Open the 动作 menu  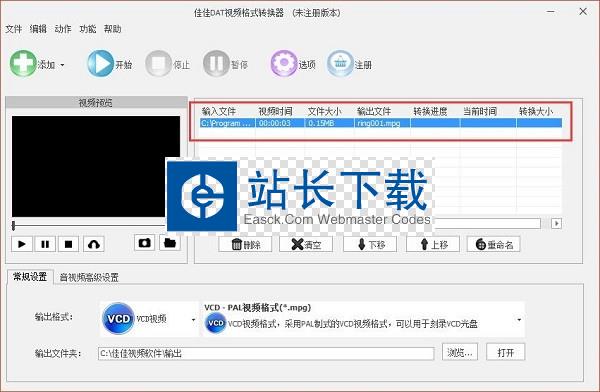tap(63, 29)
